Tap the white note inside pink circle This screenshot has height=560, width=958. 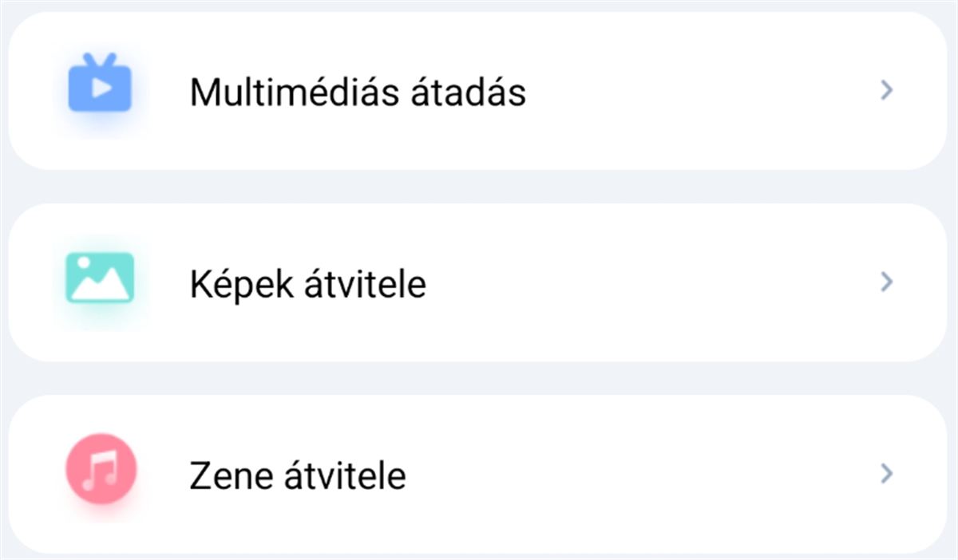coord(100,469)
